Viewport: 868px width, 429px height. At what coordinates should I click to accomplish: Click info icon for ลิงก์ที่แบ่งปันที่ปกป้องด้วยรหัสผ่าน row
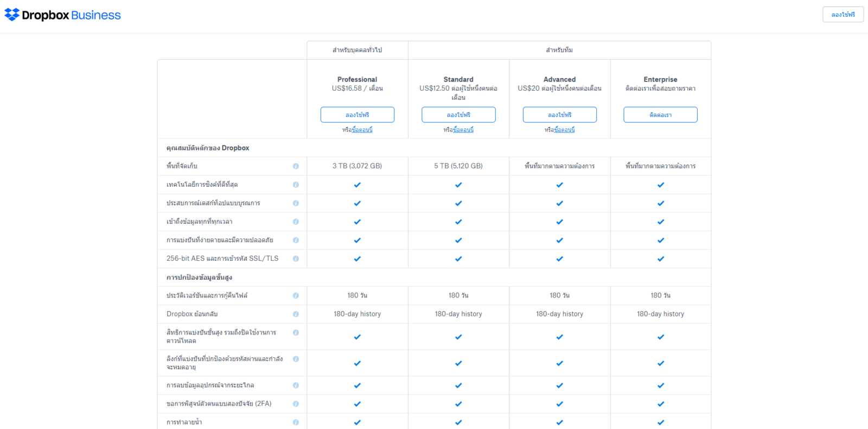pos(296,359)
